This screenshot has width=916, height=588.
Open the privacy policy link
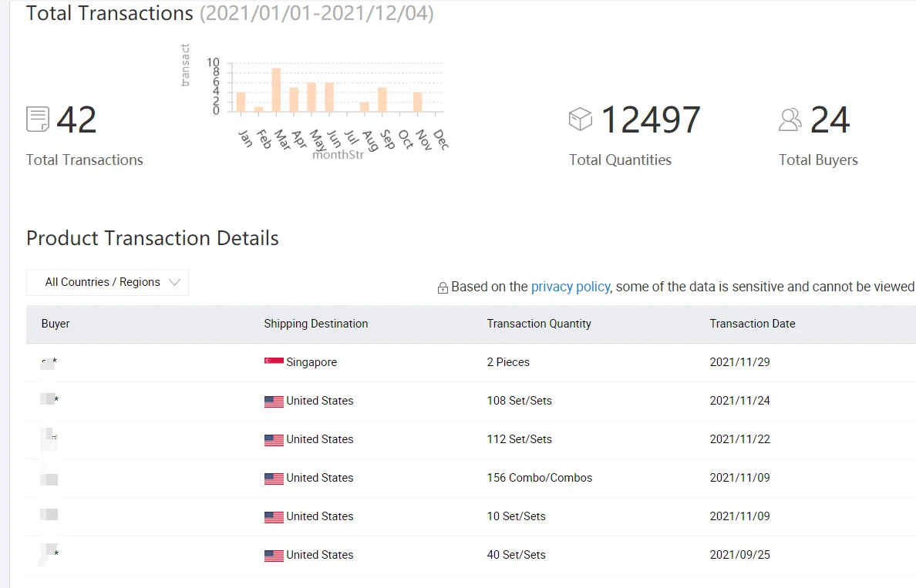pyautogui.click(x=571, y=287)
